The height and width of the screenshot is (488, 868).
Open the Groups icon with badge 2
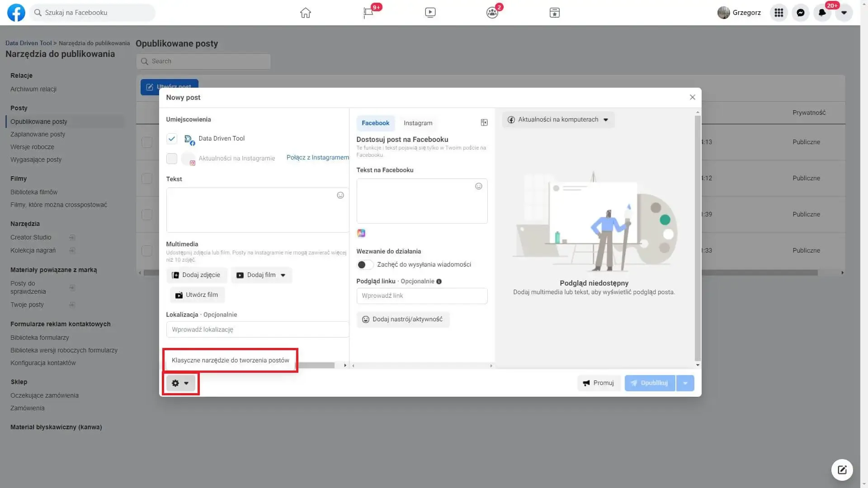click(492, 13)
